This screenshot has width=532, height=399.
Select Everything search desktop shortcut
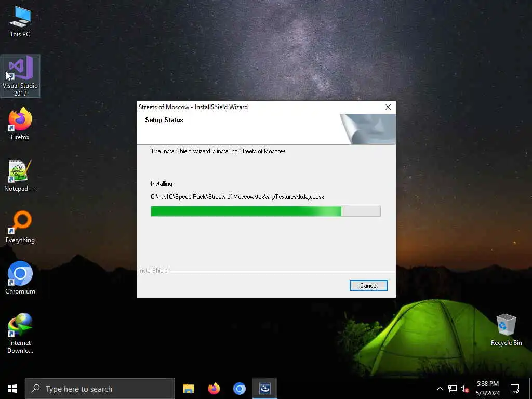[x=20, y=227]
